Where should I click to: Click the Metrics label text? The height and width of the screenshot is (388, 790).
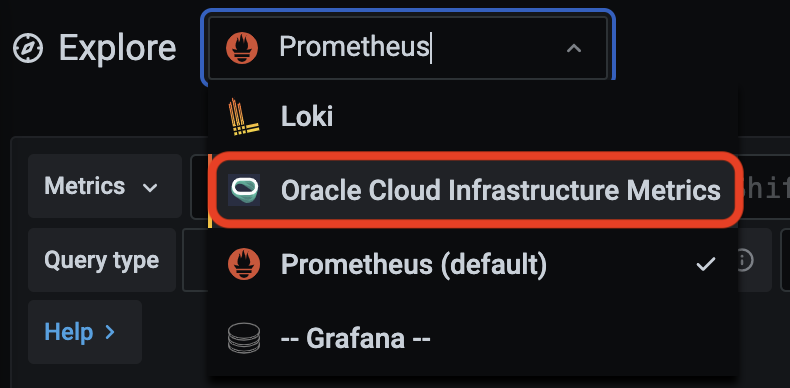tap(85, 186)
